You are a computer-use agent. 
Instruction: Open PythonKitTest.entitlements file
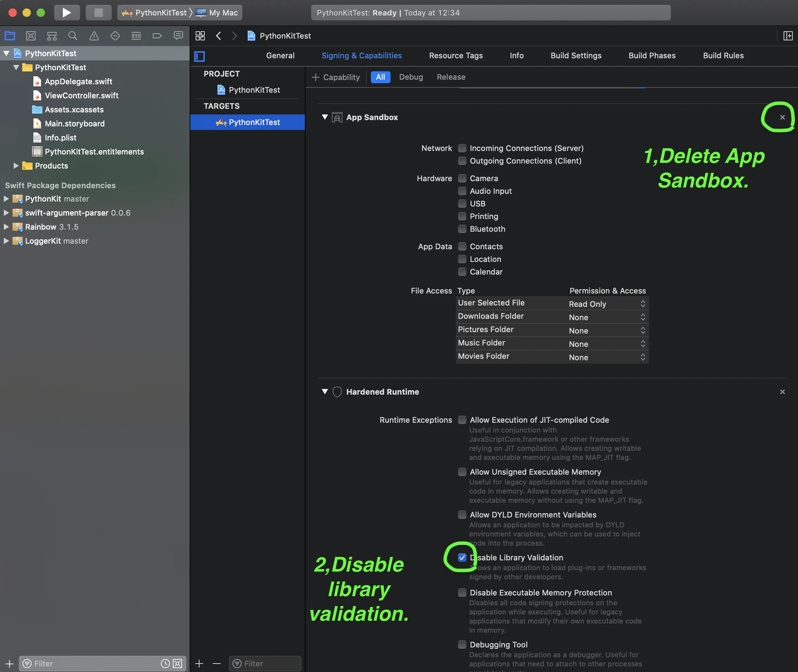(x=94, y=152)
